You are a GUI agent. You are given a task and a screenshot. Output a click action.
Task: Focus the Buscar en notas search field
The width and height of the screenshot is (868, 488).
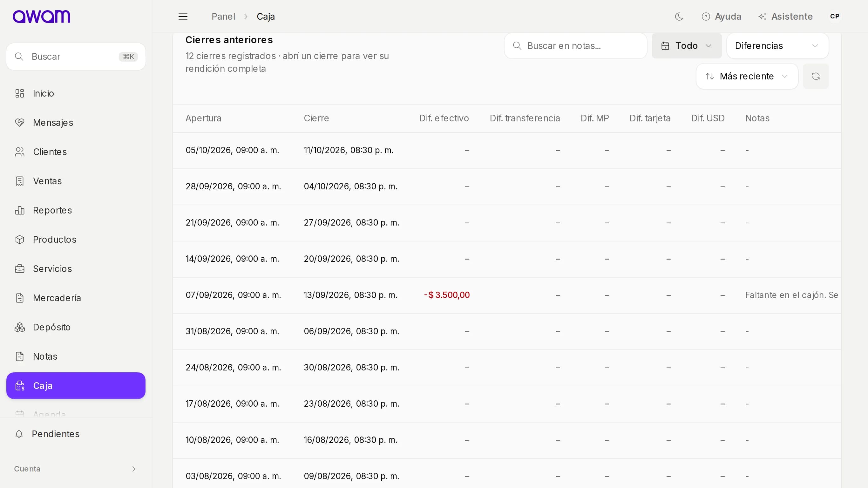coord(575,46)
